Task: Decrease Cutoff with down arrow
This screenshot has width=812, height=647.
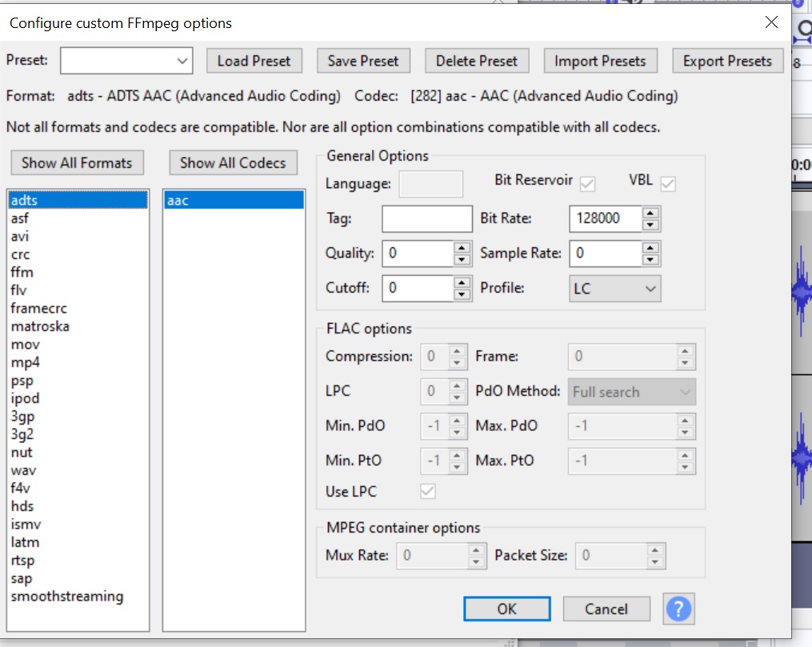Action: (462, 294)
